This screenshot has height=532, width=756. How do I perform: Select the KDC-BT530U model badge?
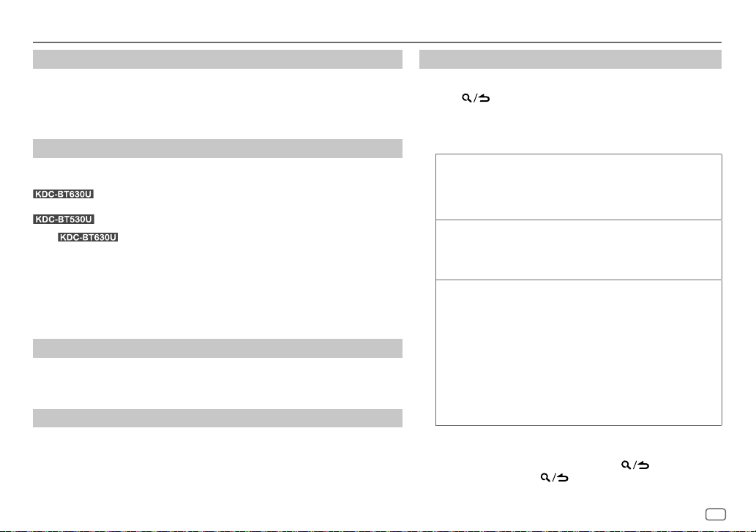[64, 220]
